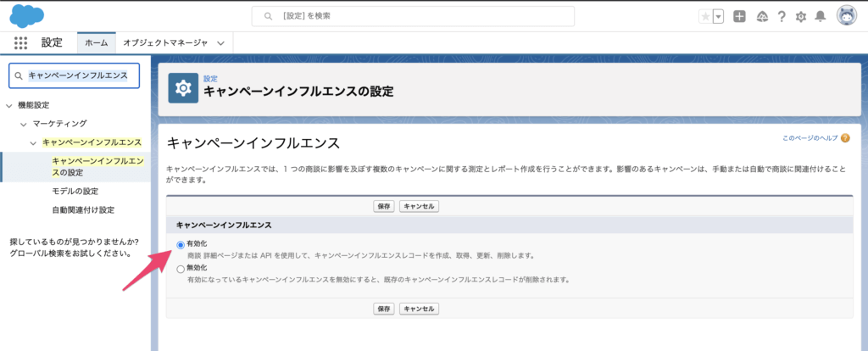868x351 pixels.
Task: Click the Salesforce cloud logo
Action: click(x=27, y=15)
